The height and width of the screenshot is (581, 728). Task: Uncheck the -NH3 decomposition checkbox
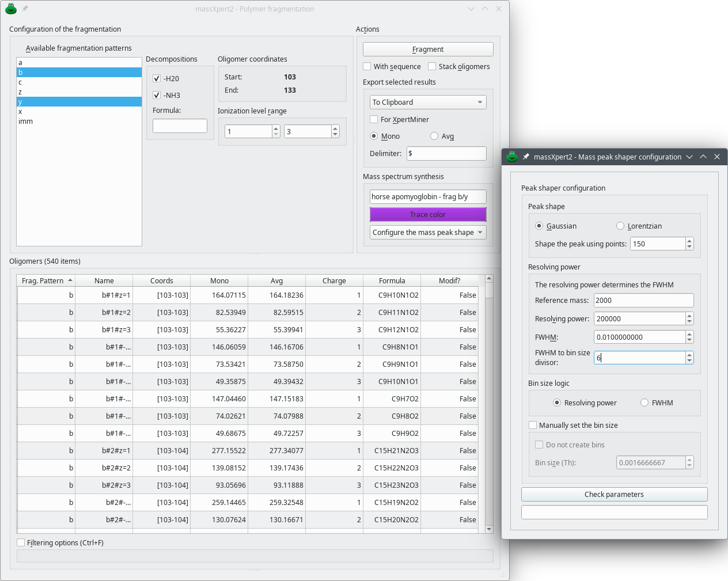click(x=157, y=96)
